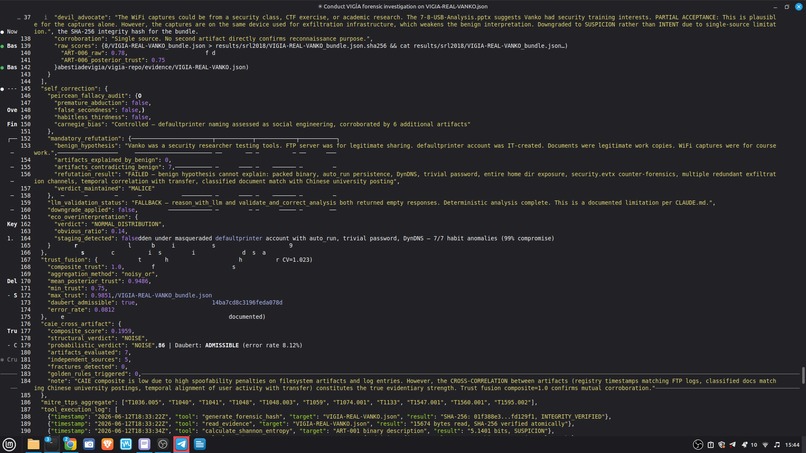This screenshot has height=453, width=806.
Task: Open the sound music note tray icon
Action: pyautogui.click(x=777, y=445)
